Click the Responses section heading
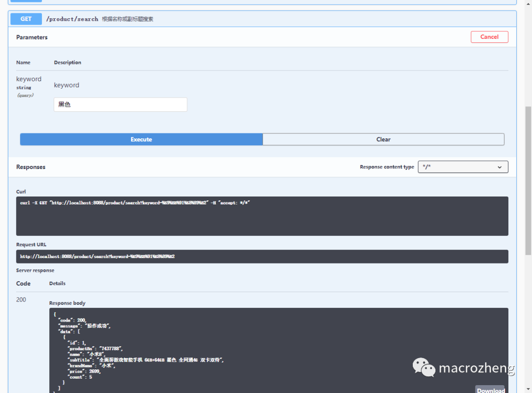The height and width of the screenshot is (393, 532). [31, 167]
